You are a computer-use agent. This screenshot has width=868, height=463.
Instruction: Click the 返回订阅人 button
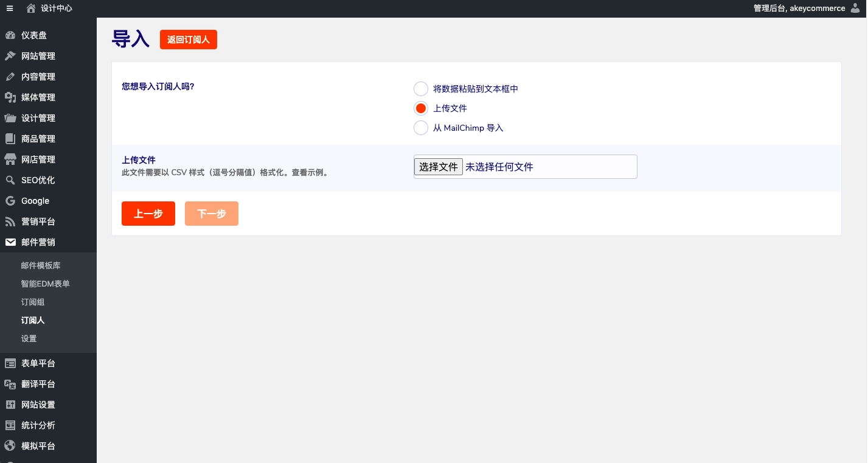[189, 40]
